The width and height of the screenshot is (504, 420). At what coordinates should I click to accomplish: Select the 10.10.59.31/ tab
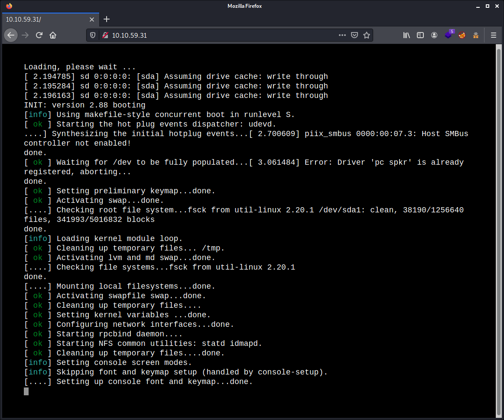click(50, 20)
